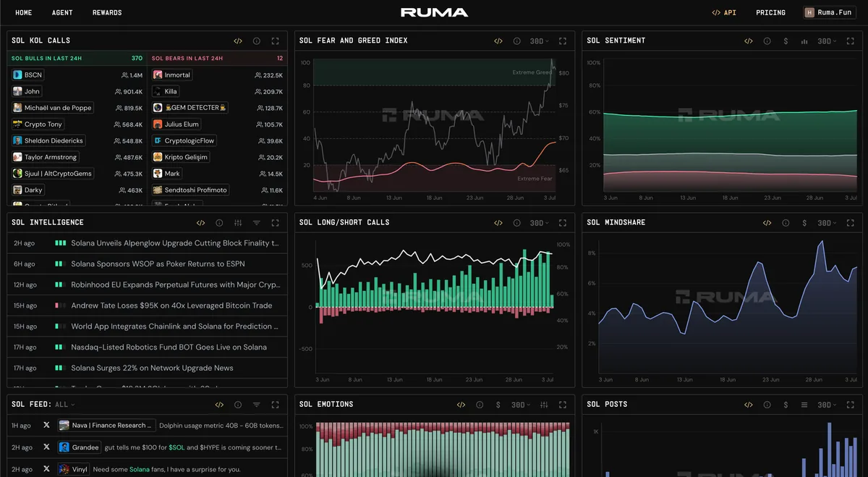
Task: Open embed code for SOL Posts panel
Action: click(749, 405)
